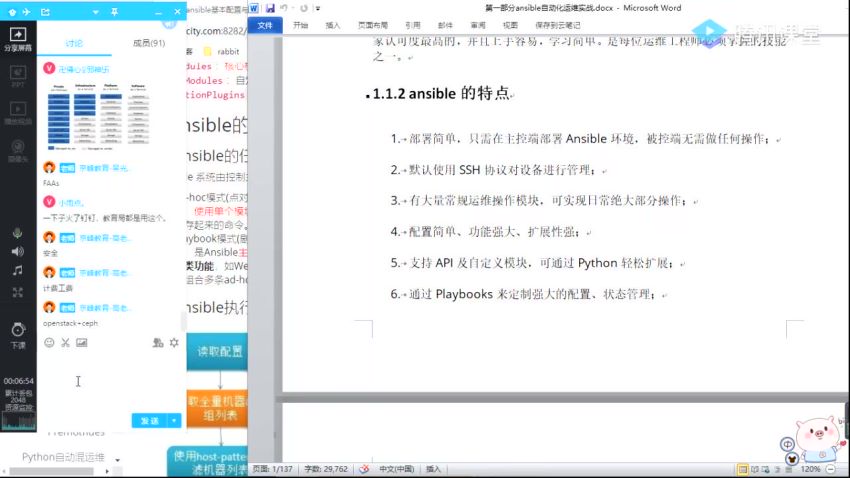The height and width of the screenshot is (478, 850).
Task: Click the 中 input method icon
Action: [x=787, y=444]
